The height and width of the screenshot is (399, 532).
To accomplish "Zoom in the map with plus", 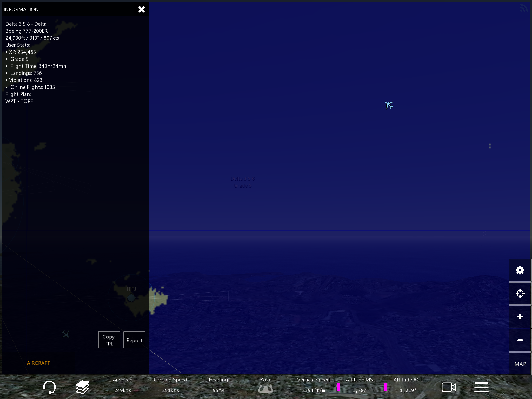I will [x=520, y=317].
